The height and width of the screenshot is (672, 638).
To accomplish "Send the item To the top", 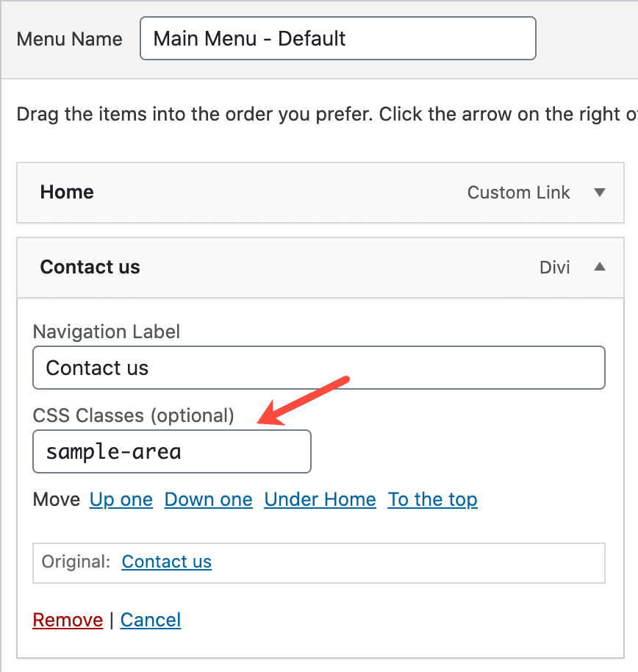I will [432, 500].
